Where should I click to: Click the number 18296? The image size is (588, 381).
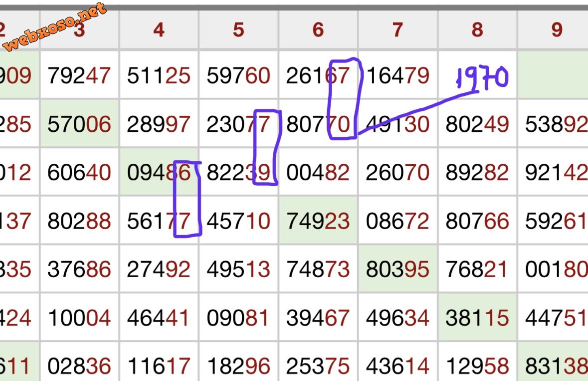tap(238, 367)
